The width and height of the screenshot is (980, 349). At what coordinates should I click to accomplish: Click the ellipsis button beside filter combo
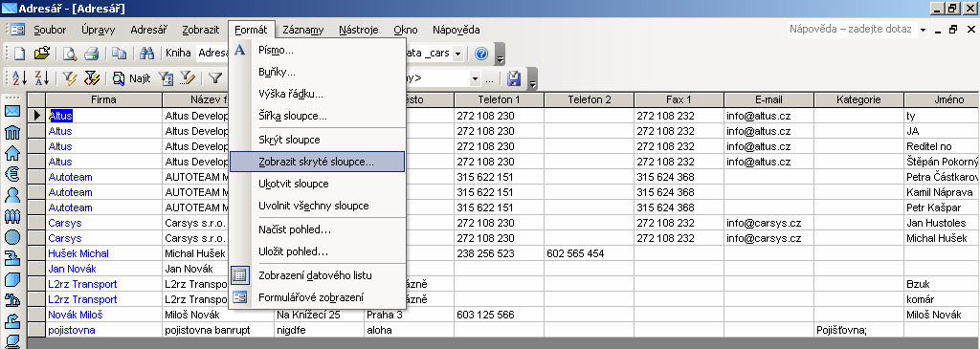(489, 79)
